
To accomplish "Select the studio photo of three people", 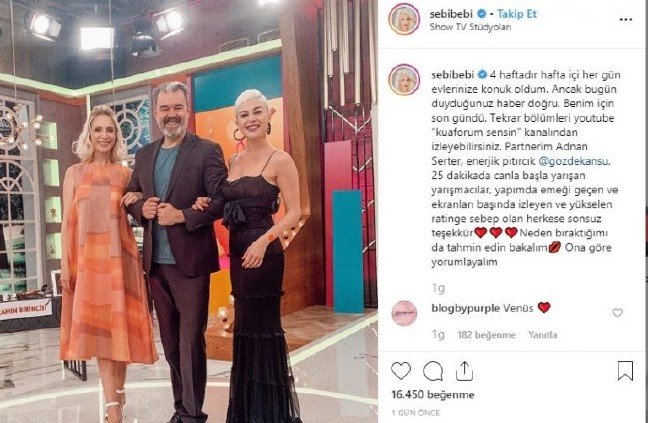I will pos(189,212).
